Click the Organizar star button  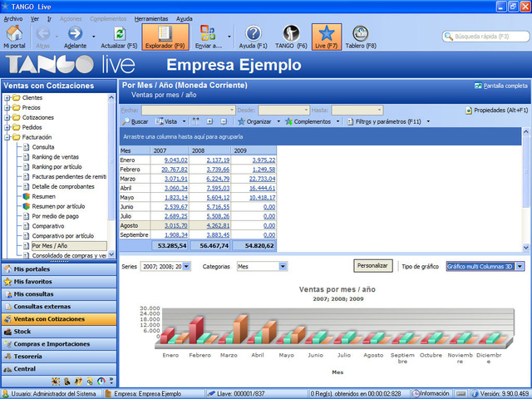(x=254, y=121)
